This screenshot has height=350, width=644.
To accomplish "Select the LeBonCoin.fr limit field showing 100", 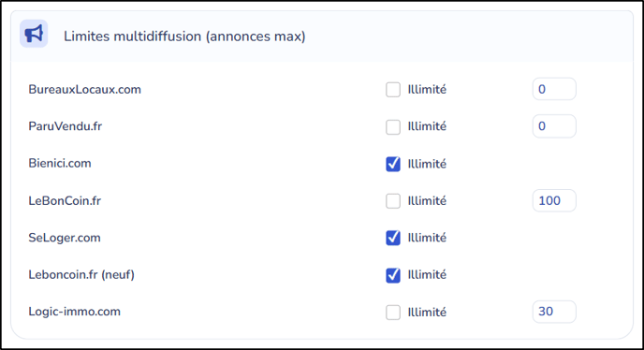I will (x=554, y=200).
